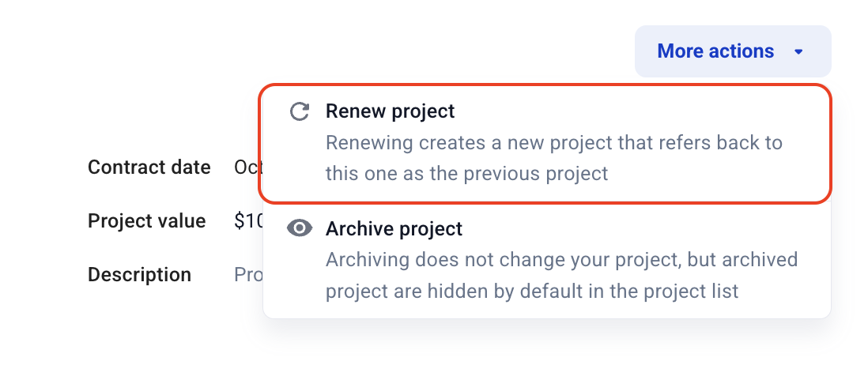
Task: Click the Contract date label
Action: [149, 167]
